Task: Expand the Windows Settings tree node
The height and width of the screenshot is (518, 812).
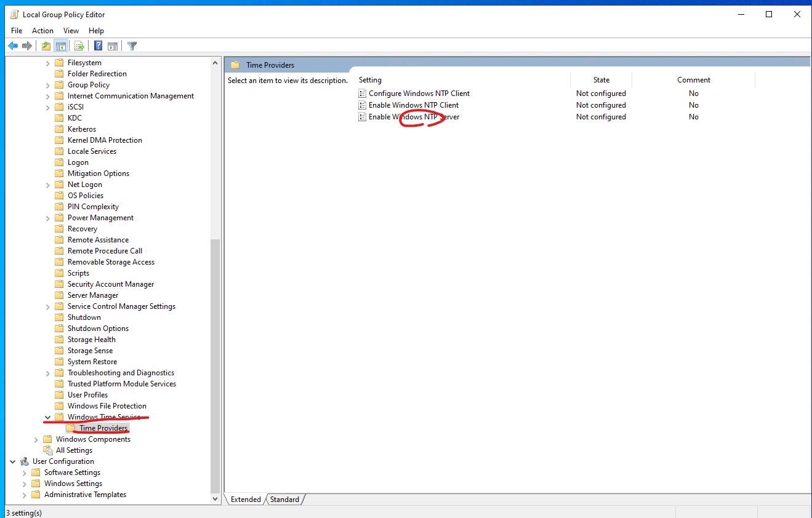Action: (25, 484)
